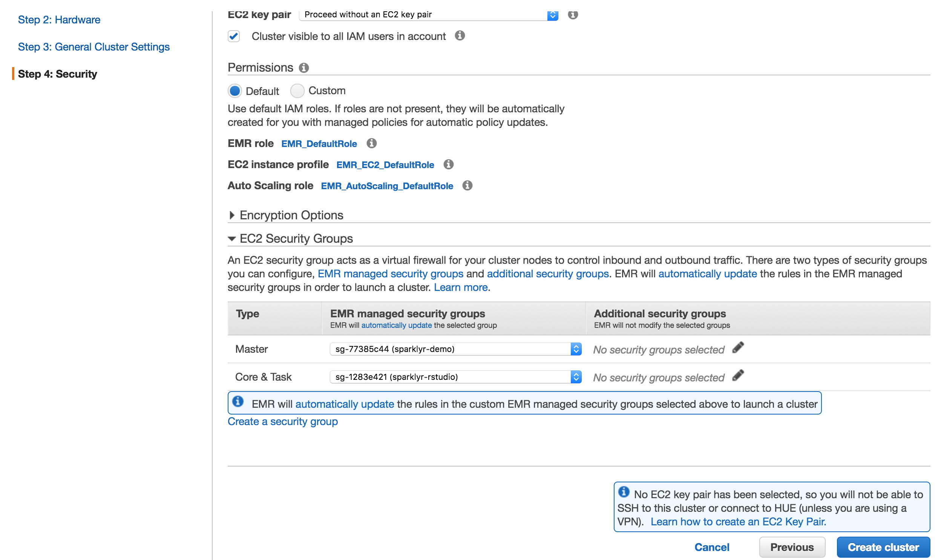
Task: Click info icon beside IAM users checkbox
Action: (460, 36)
